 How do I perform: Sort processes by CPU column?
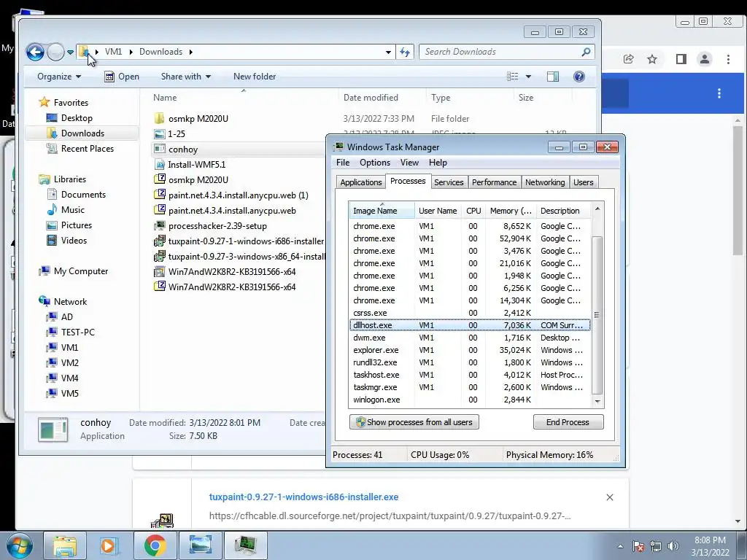click(473, 211)
